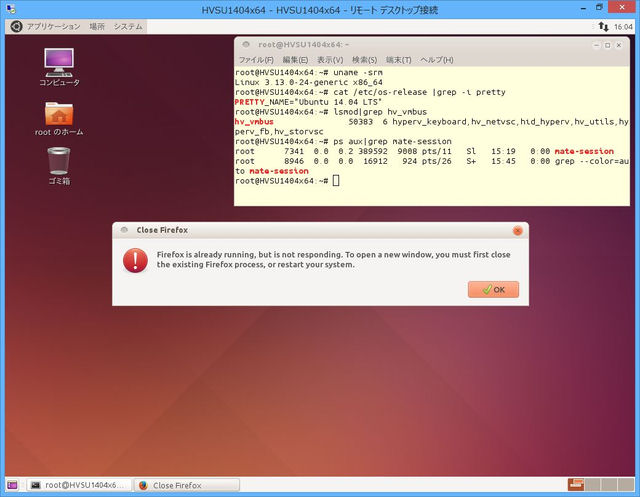Click the 'lsmod|grep hv_vmbus' command
This screenshot has width=640, height=497.
click(x=380, y=112)
